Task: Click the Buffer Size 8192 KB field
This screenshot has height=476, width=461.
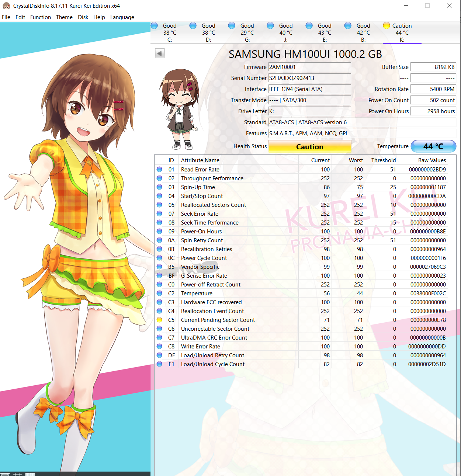Action: (x=433, y=67)
